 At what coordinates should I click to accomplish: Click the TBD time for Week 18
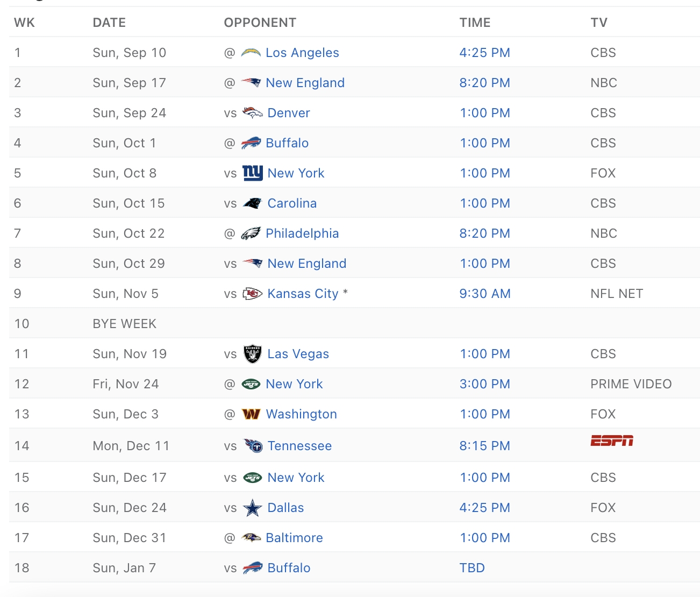pyautogui.click(x=472, y=568)
